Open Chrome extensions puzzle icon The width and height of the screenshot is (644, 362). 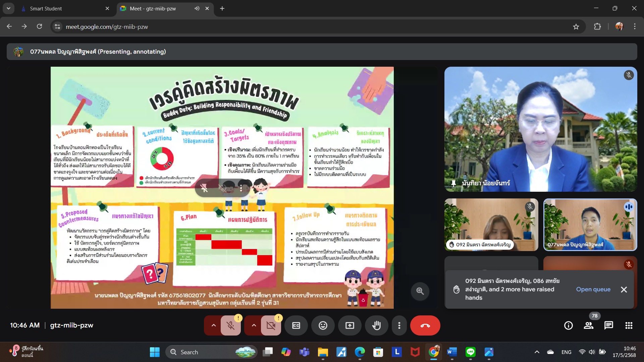[597, 26]
